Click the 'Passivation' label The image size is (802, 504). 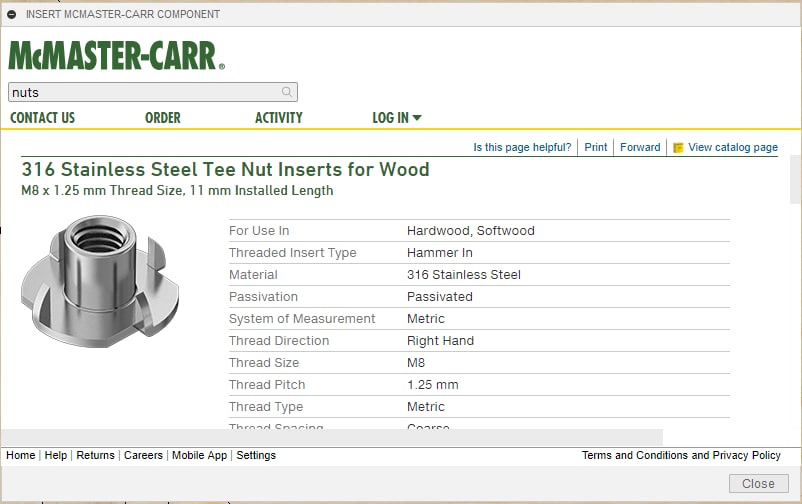pos(263,297)
